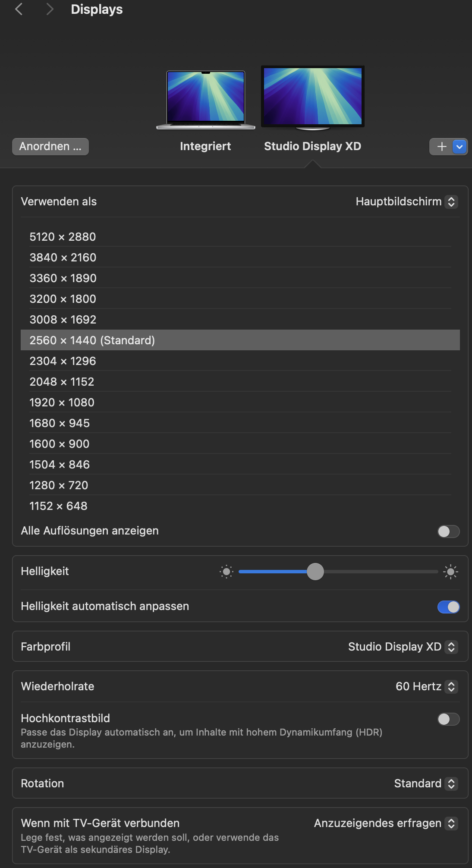Toggle Alle Auflösungen anzeigen switch
The height and width of the screenshot is (868, 472).
[x=448, y=531]
